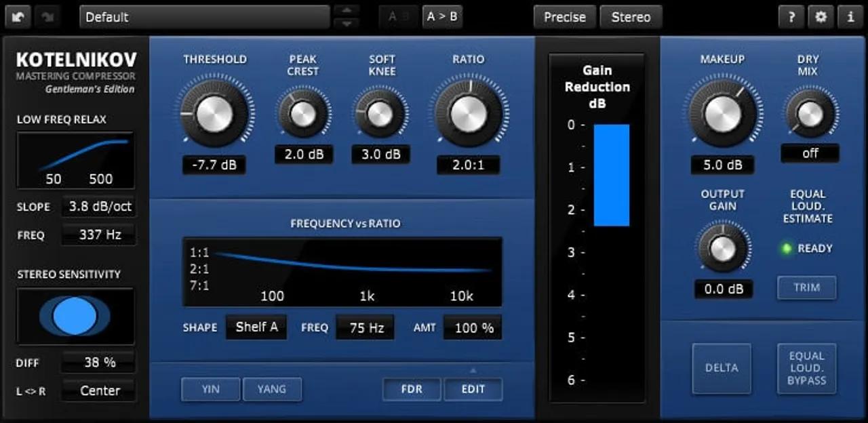This screenshot has width=868, height=423.
Task: Change the Stereo channel mode button
Action: (x=631, y=17)
